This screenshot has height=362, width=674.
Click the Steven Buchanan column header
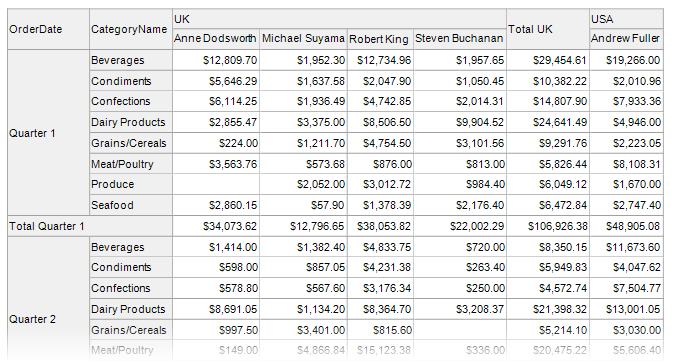tap(460, 39)
